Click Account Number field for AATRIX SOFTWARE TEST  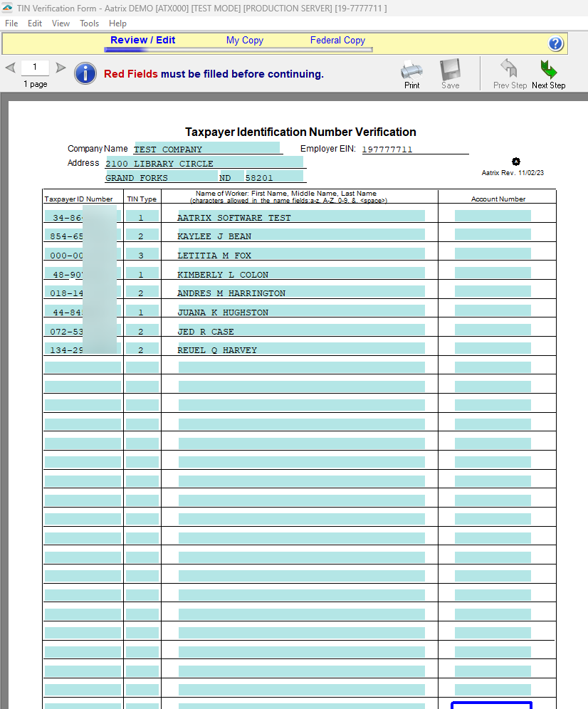tap(493, 216)
